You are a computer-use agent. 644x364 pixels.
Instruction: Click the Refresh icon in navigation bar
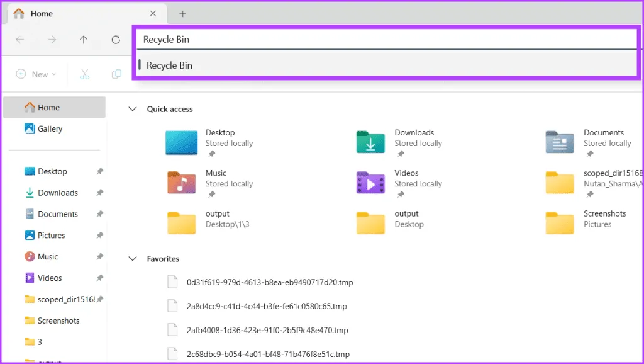pyautogui.click(x=116, y=40)
